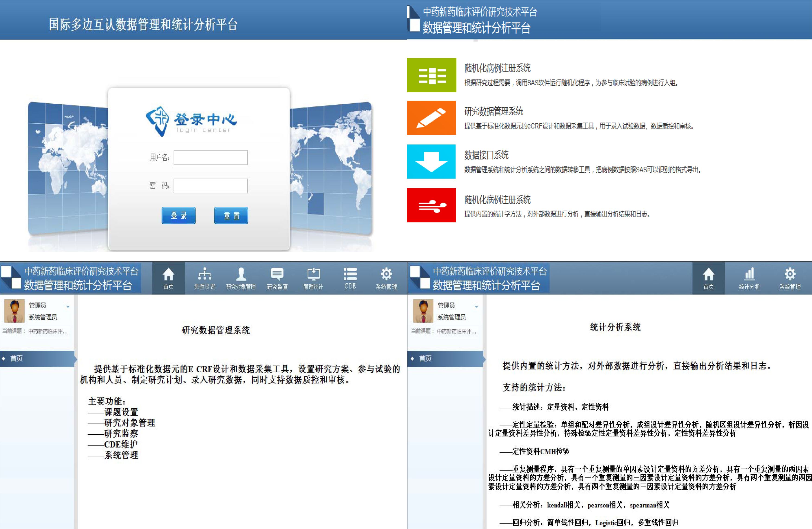The height and width of the screenshot is (529, 812).
Task: Click admin avatar in statistics analysis system panel
Action: [423, 311]
